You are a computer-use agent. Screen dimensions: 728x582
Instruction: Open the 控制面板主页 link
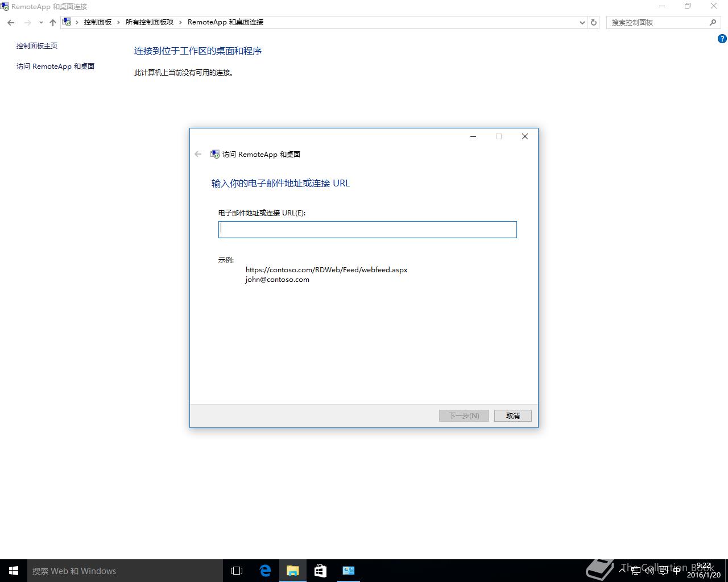click(37, 45)
